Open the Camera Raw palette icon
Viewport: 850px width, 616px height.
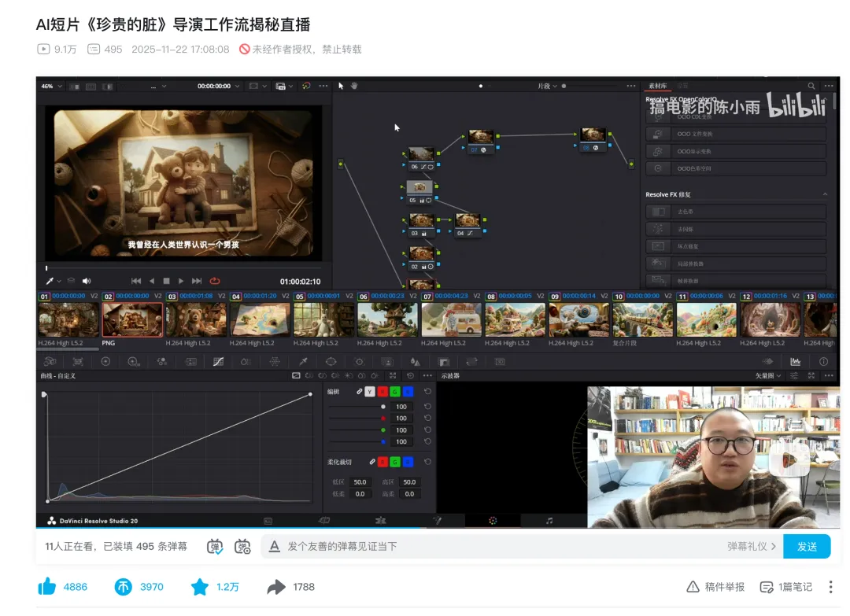pos(50,361)
